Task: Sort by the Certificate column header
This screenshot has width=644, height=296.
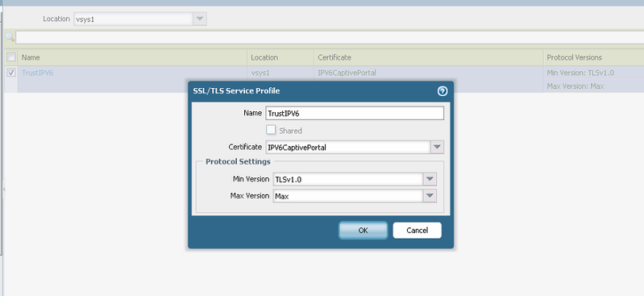Action: pyautogui.click(x=429, y=57)
